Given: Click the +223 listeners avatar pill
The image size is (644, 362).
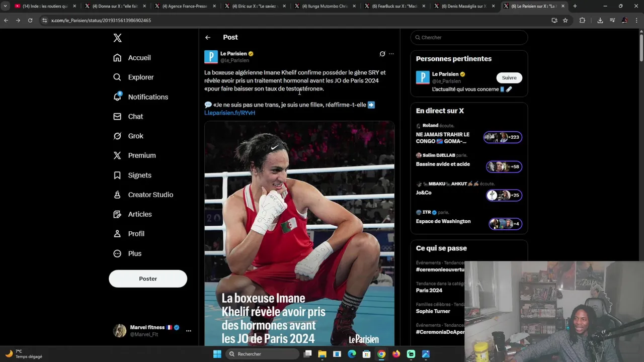Looking at the screenshot, I should coord(503,137).
